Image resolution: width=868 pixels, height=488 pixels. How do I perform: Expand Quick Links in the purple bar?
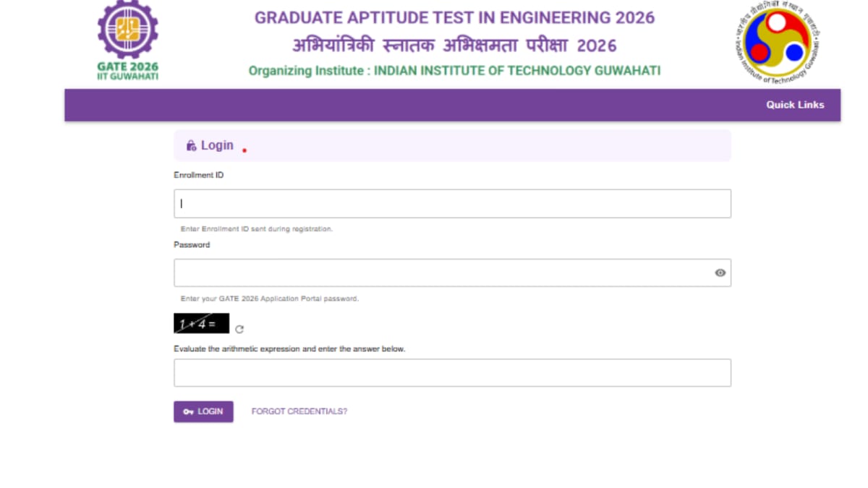[x=794, y=104]
